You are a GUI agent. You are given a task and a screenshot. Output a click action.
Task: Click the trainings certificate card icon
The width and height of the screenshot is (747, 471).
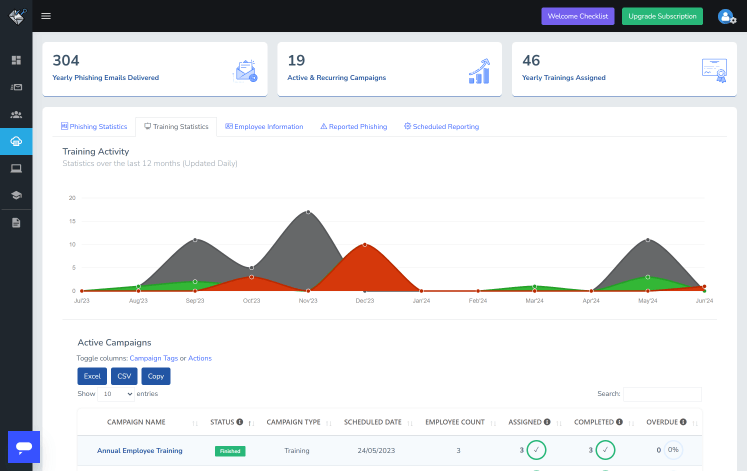(x=715, y=70)
